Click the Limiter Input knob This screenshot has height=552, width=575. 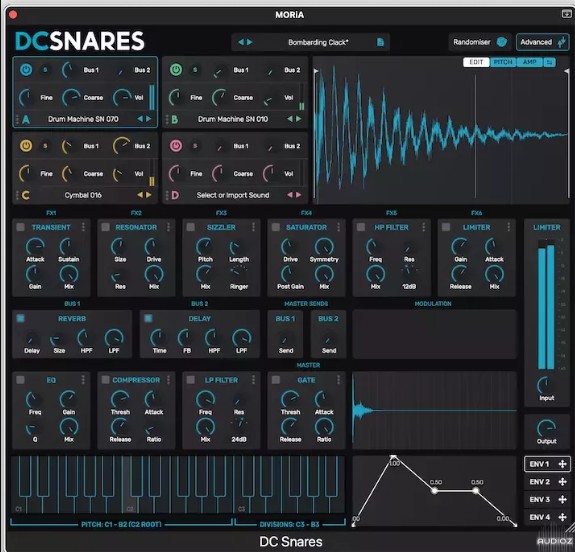coord(546,385)
